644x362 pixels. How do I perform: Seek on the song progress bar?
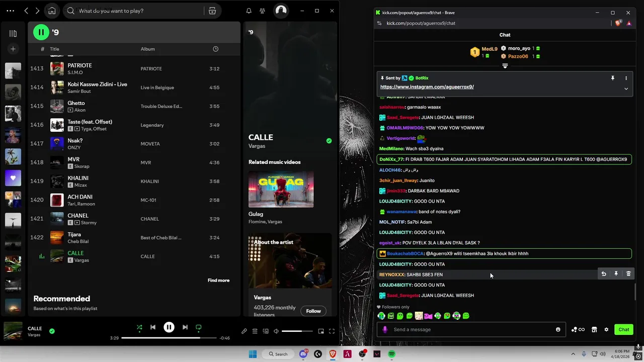(169, 338)
